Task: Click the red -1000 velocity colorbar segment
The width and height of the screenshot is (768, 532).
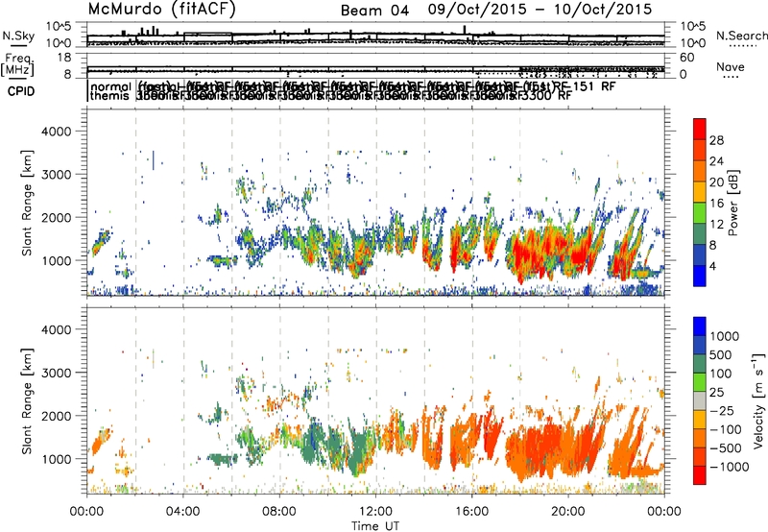Action: click(x=700, y=475)
